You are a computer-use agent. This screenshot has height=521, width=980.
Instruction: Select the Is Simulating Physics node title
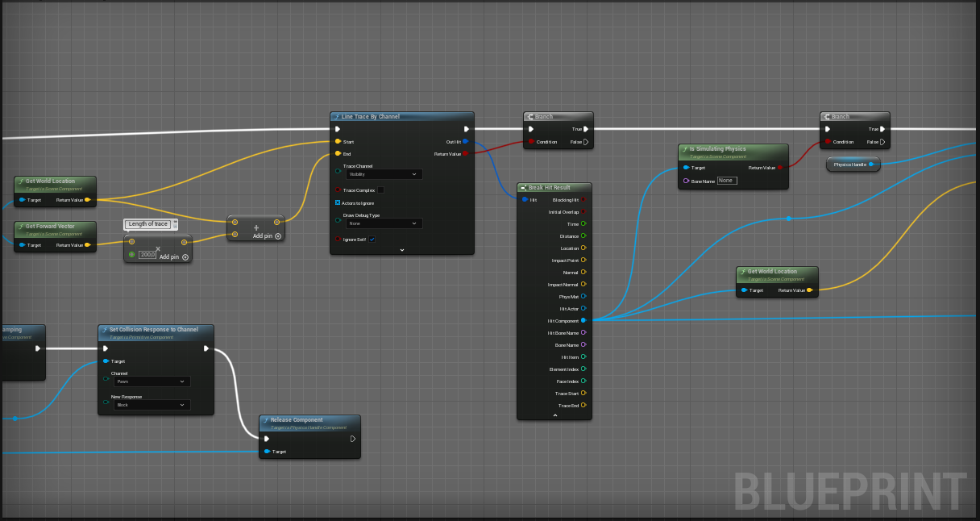[716, 148]
